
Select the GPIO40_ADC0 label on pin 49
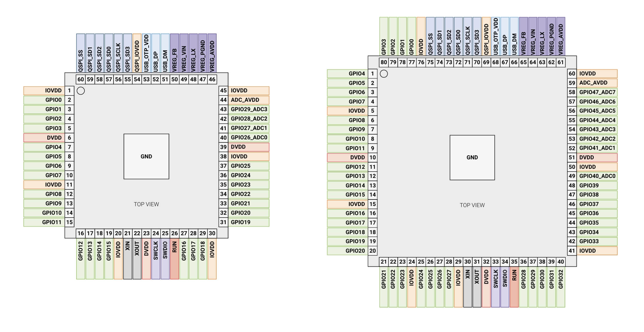click(597, 176)
